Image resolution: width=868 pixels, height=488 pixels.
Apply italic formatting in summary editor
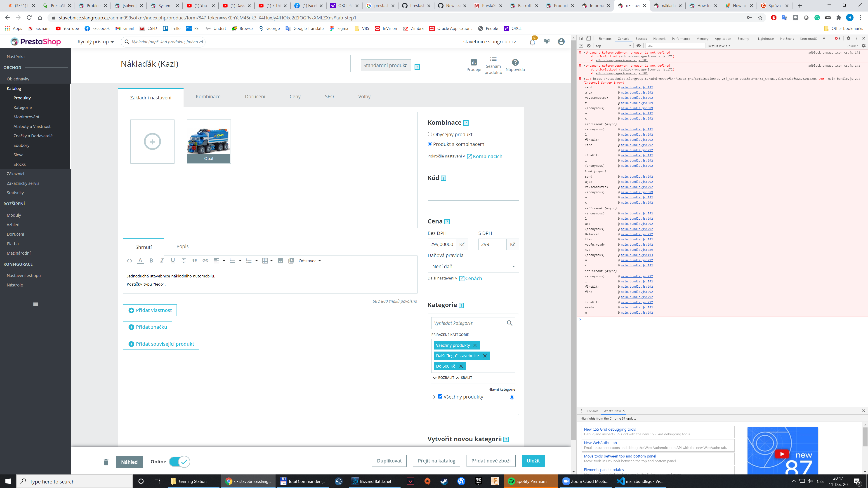pos(162,261)
